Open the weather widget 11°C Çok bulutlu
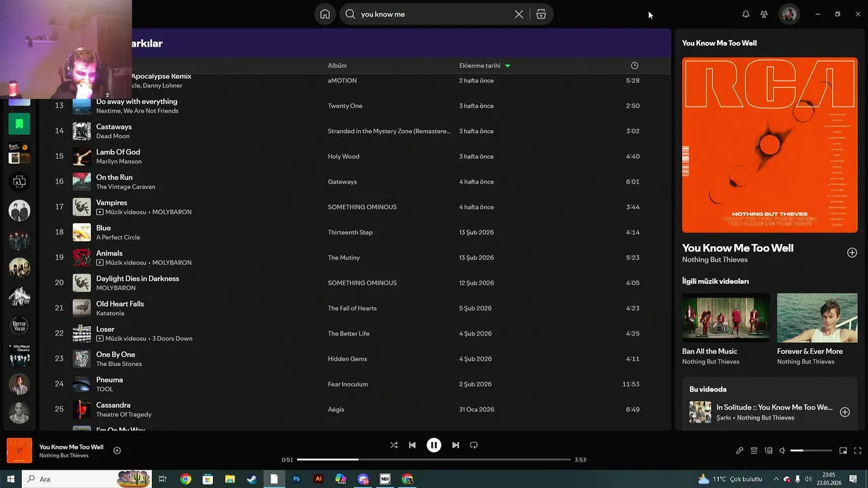This screenshot has width=868, height=488. pos(730,479)
